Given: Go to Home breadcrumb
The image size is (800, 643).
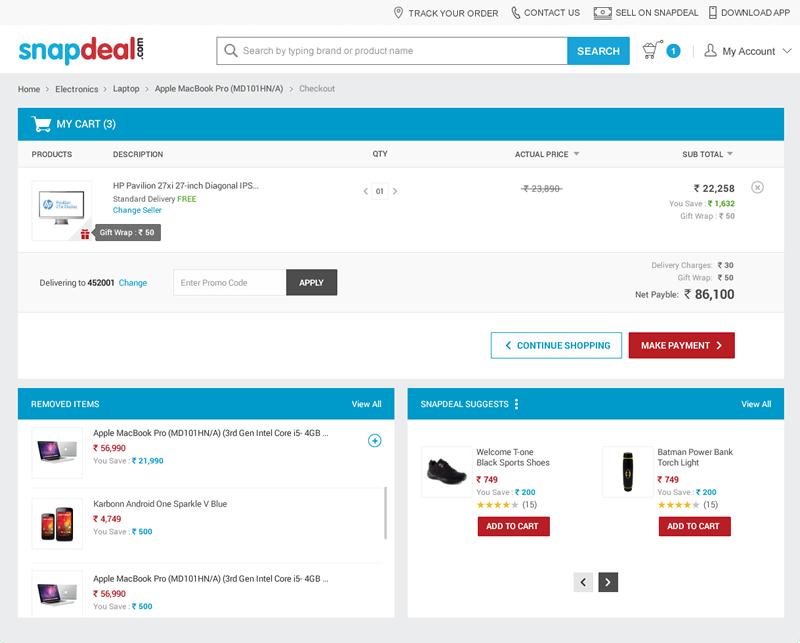Looking at the screenshot, I should coord(29,89).
